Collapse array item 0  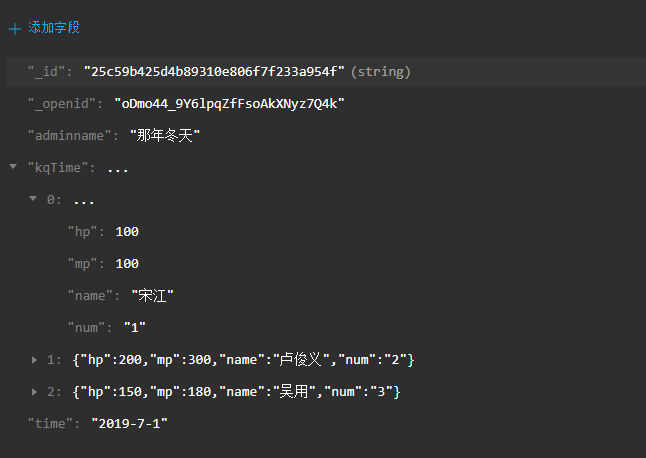33,199
